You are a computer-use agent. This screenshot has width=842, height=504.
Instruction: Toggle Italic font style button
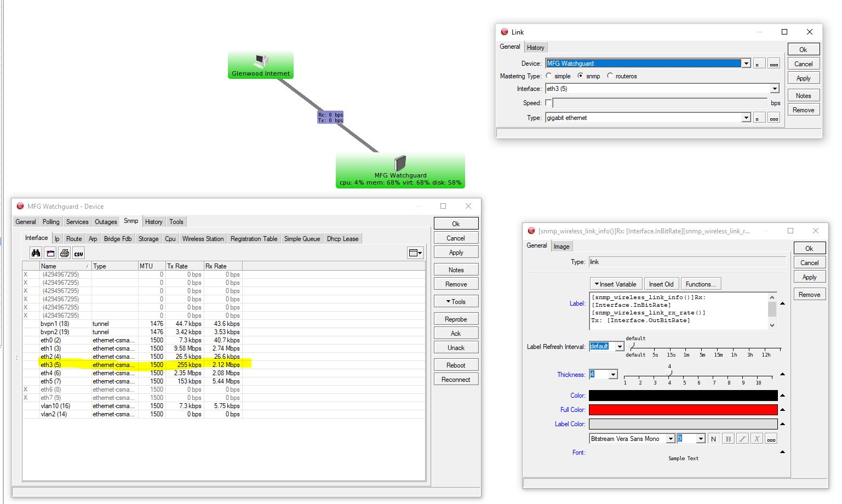[742, 439]
